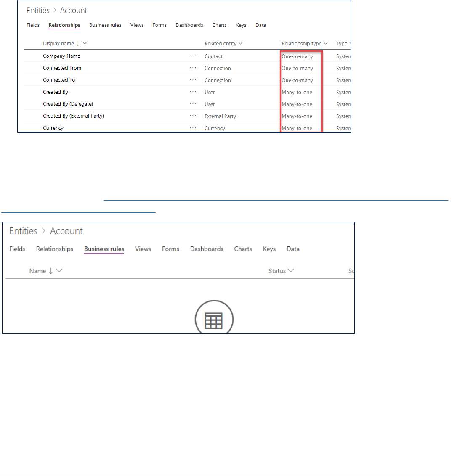Select the Connected To relationship
The height and width of the screenshot is (476, 457).
(x=59, y=80)
